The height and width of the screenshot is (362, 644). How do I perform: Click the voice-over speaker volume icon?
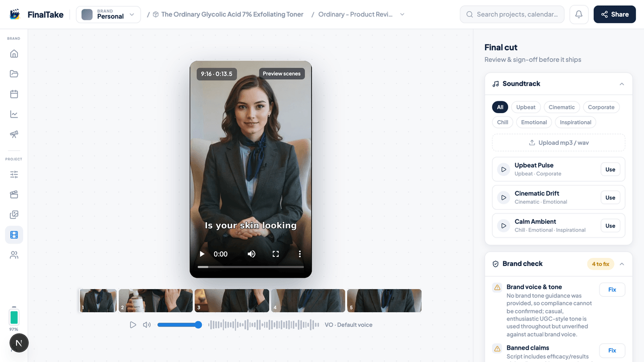tap(147, 325)
